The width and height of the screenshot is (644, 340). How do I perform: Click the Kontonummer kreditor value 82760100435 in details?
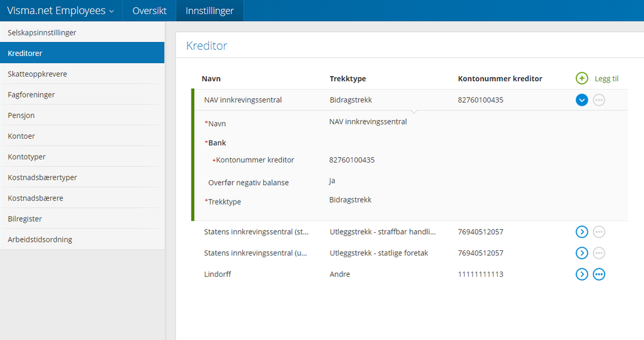(351, 160)
